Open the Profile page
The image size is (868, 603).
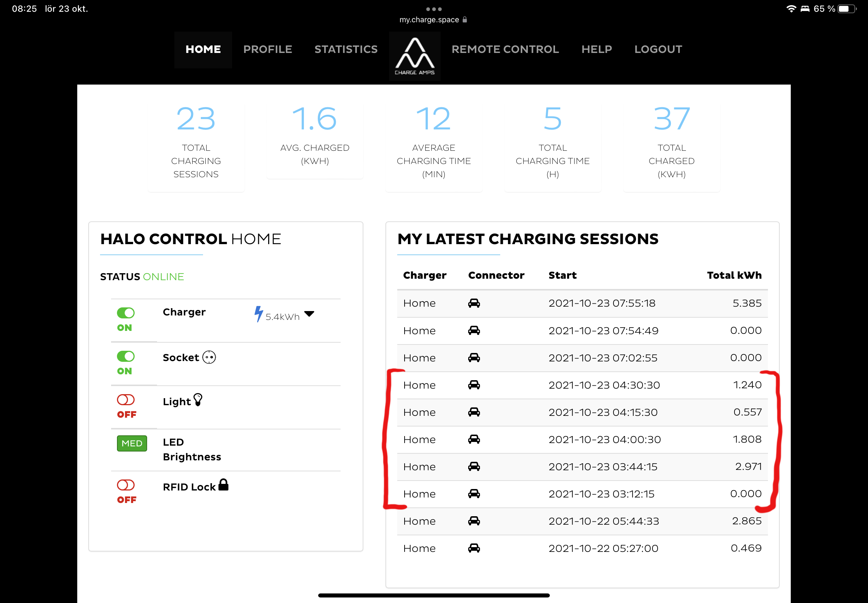click(x=267, y=50)
